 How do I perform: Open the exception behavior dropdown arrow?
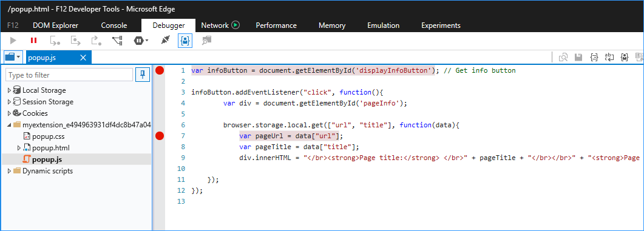[147, 41]
